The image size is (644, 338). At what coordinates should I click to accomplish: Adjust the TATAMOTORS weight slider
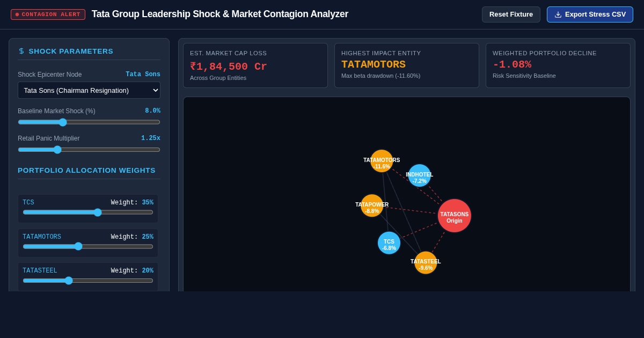tap(88, 246)
